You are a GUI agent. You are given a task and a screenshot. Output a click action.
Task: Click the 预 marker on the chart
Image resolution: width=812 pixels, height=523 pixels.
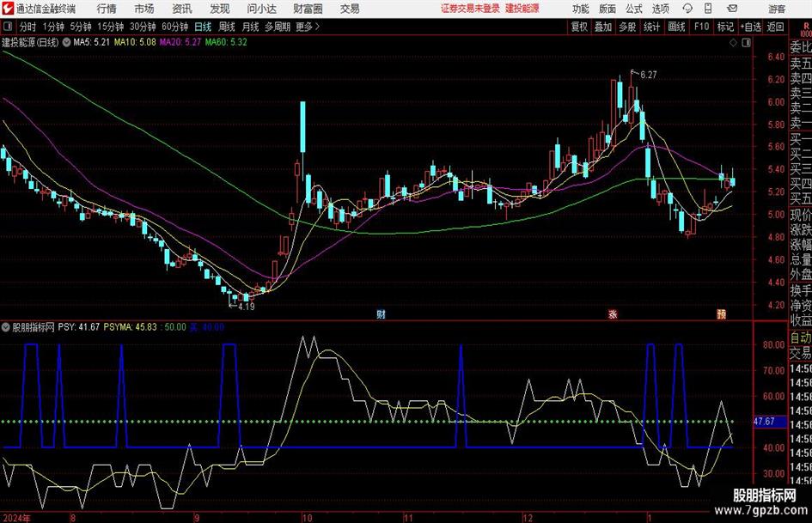click(x=721, y=313)
